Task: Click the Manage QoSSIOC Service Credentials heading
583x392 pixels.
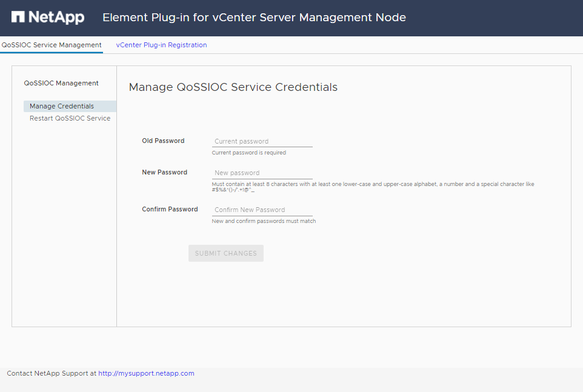Action: 233,87
